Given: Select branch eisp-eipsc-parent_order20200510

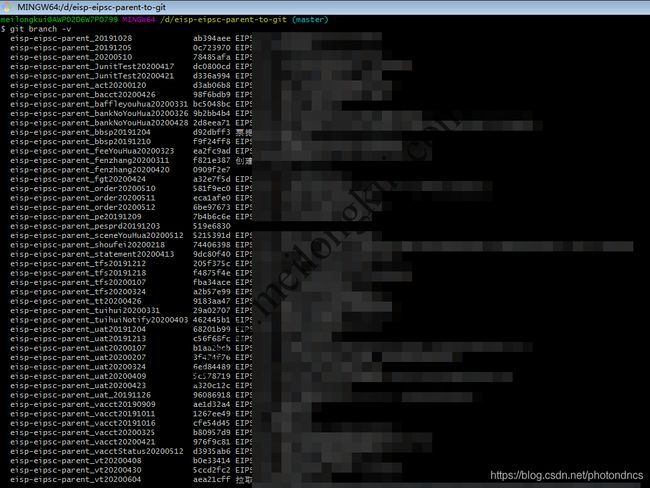Looking at the screenshot, I should pyautogui.click(x=82, y=188).
